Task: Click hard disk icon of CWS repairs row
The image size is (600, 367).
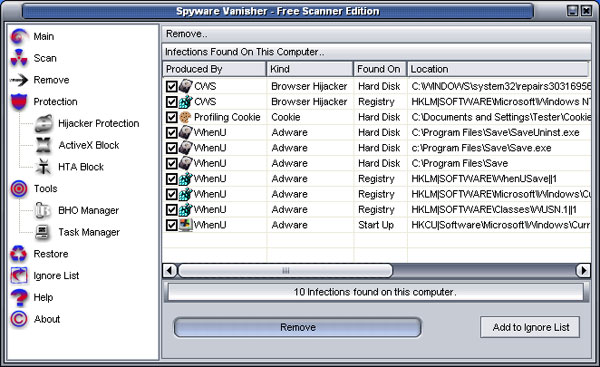Action: [186, 86]
